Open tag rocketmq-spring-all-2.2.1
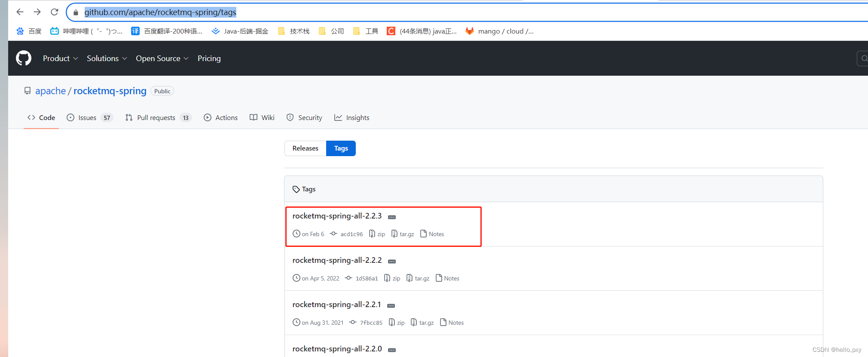The image size is (868, 357). pos(336,305)
